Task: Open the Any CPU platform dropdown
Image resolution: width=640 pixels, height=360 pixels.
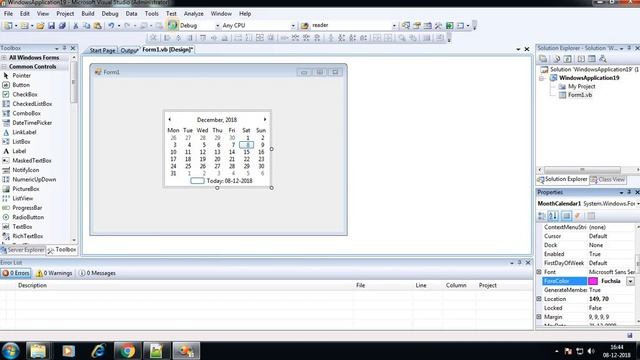Action: click(x=293, y=26)
